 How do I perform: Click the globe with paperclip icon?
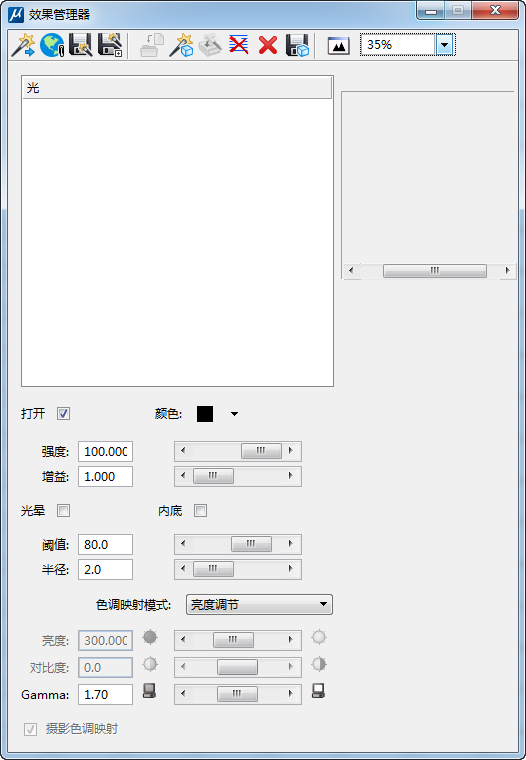(52, 46)
